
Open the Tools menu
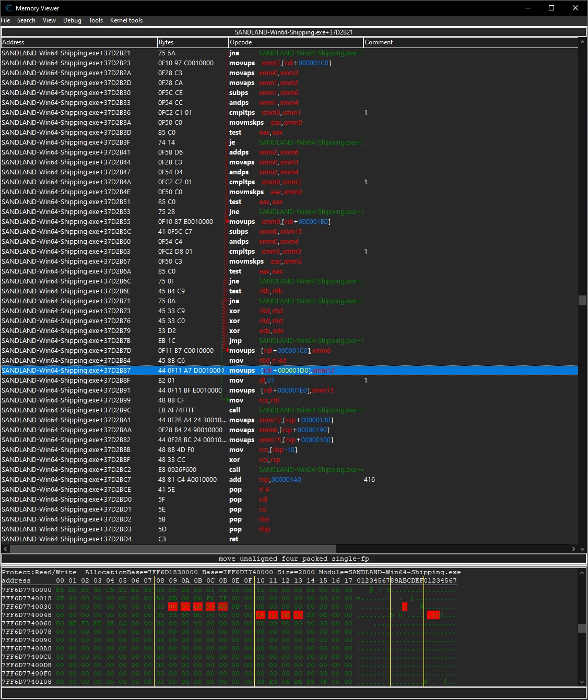click(x=96, y=20)
